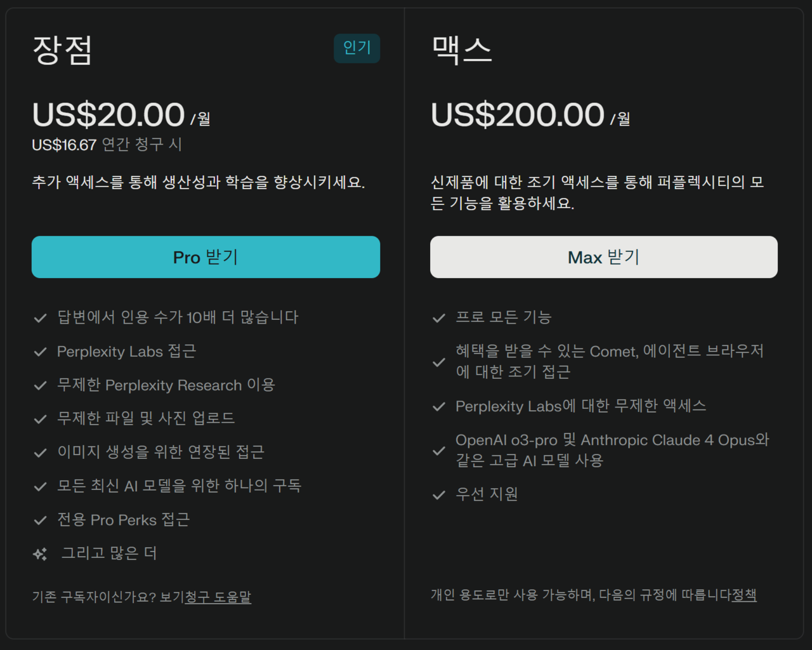Image resolution: width=812 pixels, height=650 pixels.
Task: Click the checkmark next to 'Comet' early access feature
Action: pyautogui.click(x=438, y=362)
